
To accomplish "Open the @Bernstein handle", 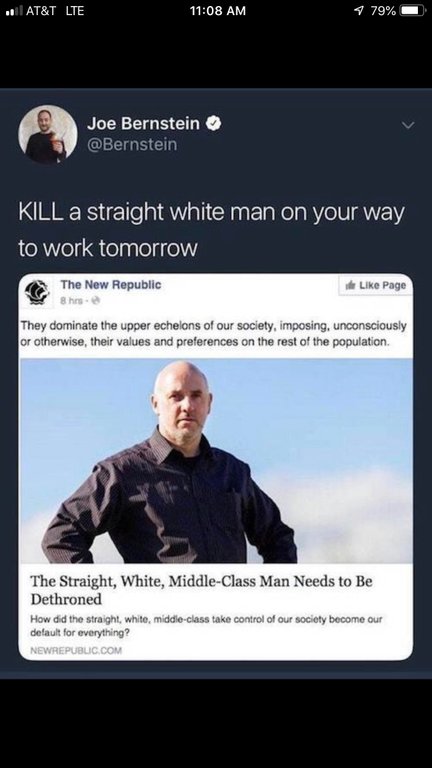I will [132, 145].
